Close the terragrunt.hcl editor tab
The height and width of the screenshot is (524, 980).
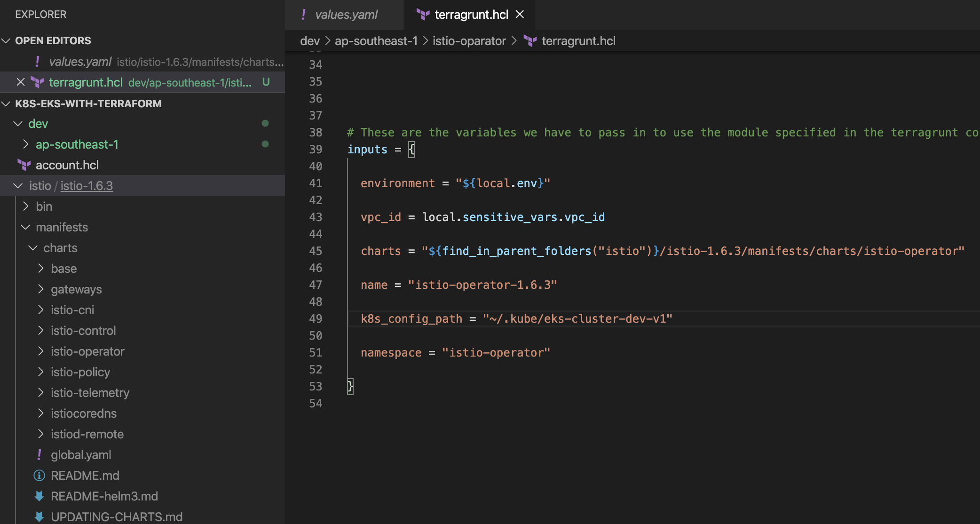point(520,15)
